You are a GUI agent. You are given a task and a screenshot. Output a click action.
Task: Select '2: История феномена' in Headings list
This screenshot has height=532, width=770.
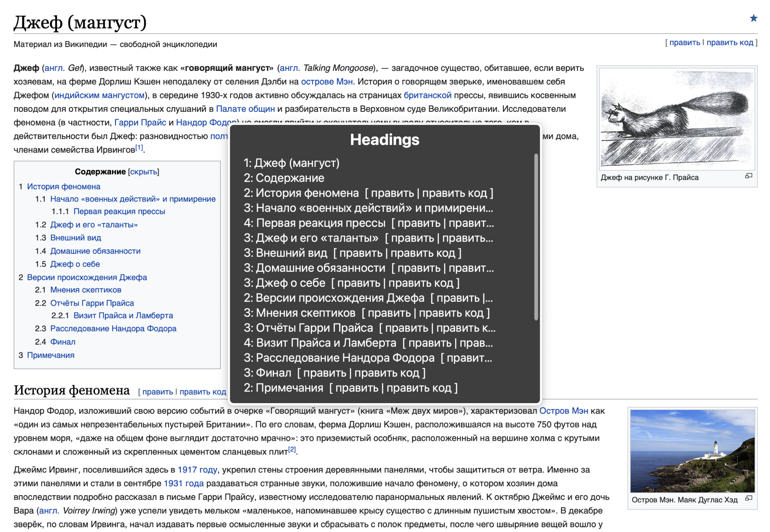[x=368, y=193]
